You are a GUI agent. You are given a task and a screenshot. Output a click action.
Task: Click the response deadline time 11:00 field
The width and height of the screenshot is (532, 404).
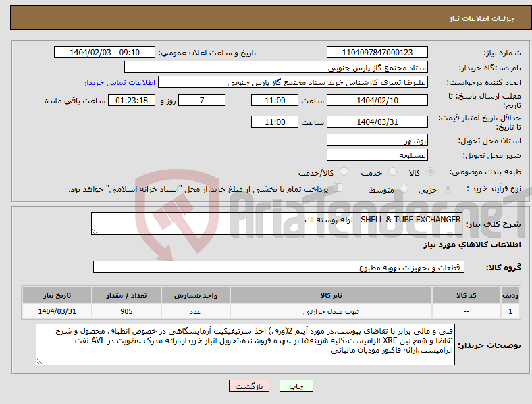click(275, 100)
